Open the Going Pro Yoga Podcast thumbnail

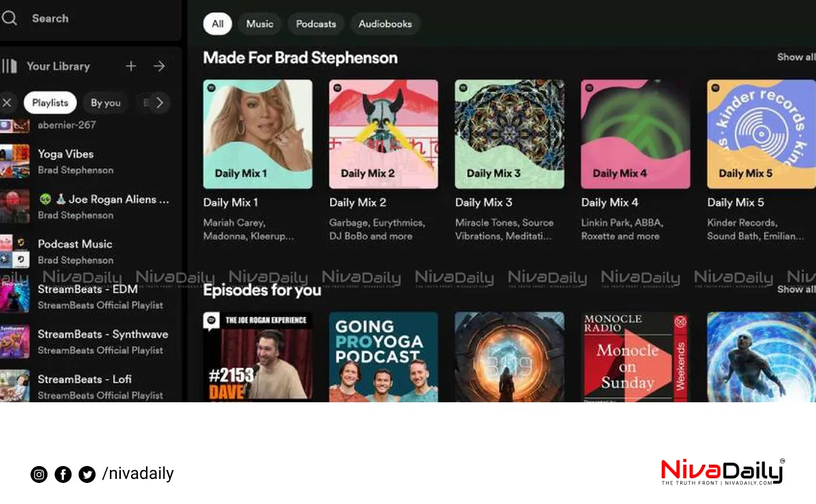point(384,357)
